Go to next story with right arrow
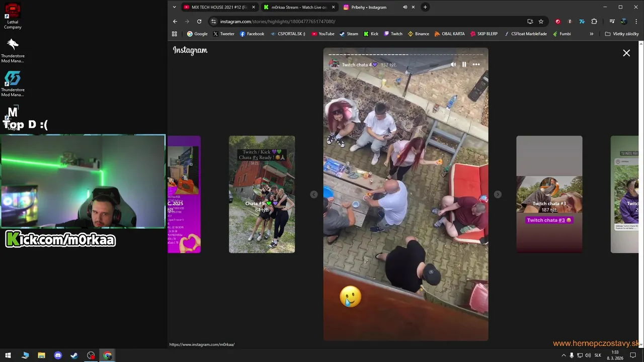Viewport: 644px width, 362px height. (498, 195)
